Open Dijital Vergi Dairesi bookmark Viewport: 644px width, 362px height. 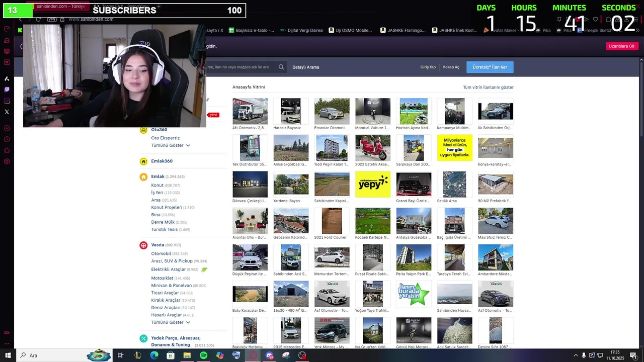[302, 30]
